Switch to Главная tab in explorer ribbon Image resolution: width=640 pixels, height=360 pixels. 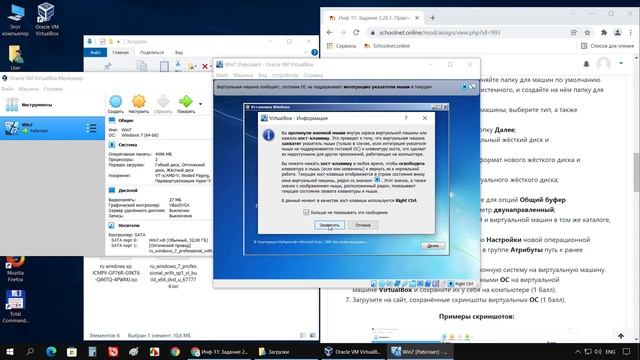[x=120, y=52]
